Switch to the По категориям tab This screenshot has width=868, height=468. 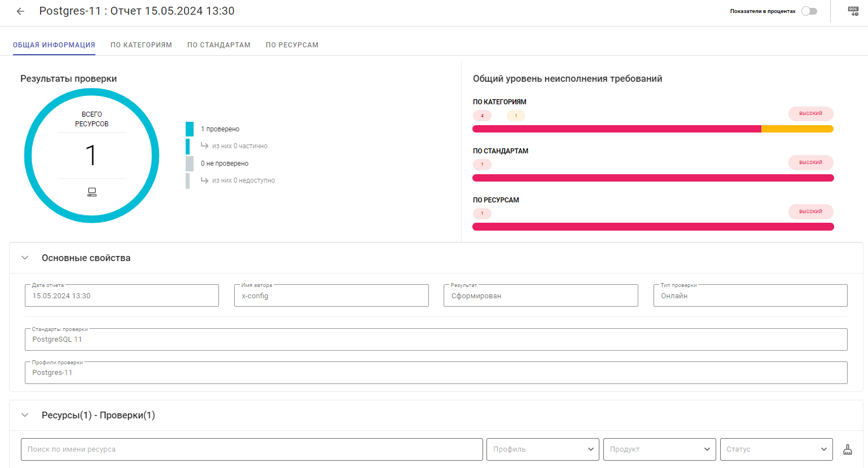(141, 45)
